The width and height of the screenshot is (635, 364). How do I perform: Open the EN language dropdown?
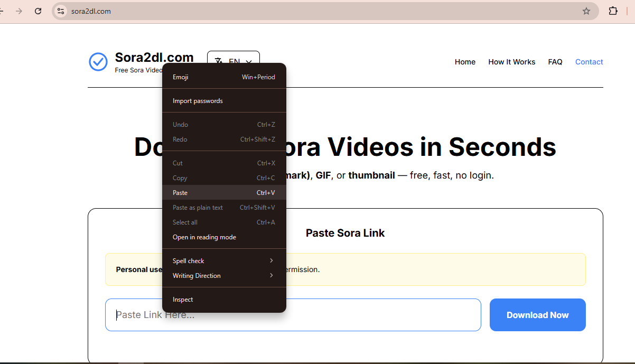[234, 60]
